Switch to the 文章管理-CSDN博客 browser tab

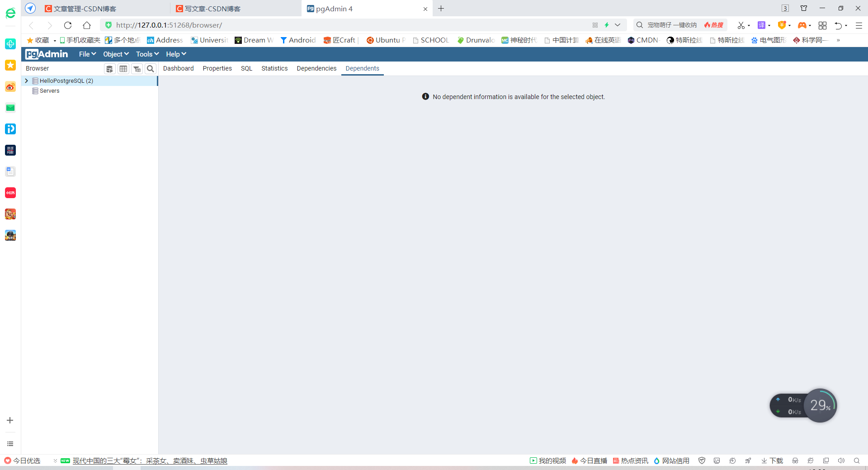click(104, 9)
